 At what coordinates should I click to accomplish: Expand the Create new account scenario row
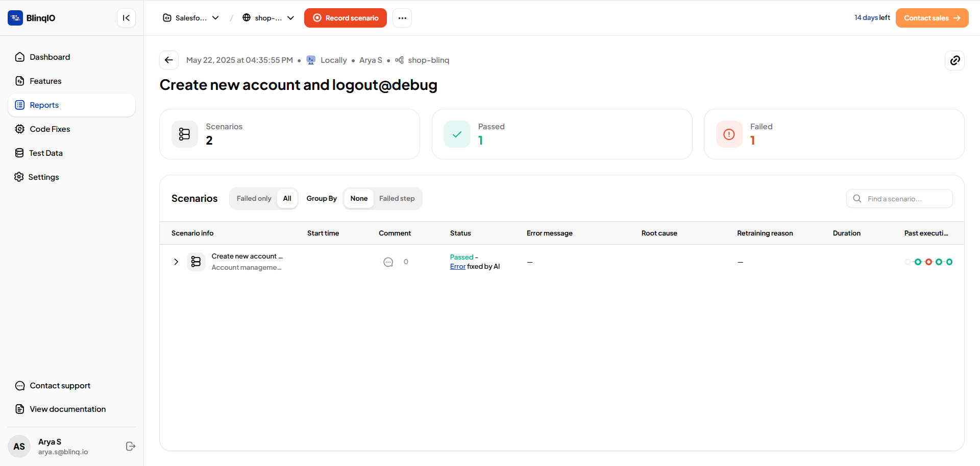click(176, 262)
